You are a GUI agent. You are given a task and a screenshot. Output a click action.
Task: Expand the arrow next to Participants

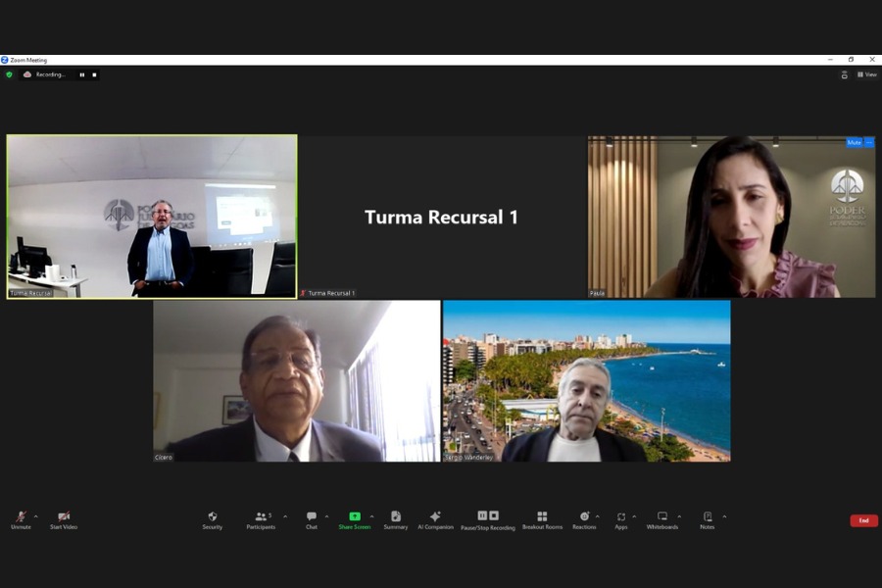[x=285, y=516]
